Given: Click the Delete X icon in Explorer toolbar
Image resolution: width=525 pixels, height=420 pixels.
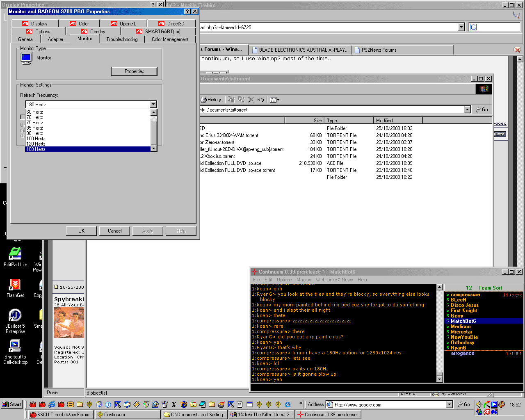Looking at the screenshot, I should coord(251,100).
